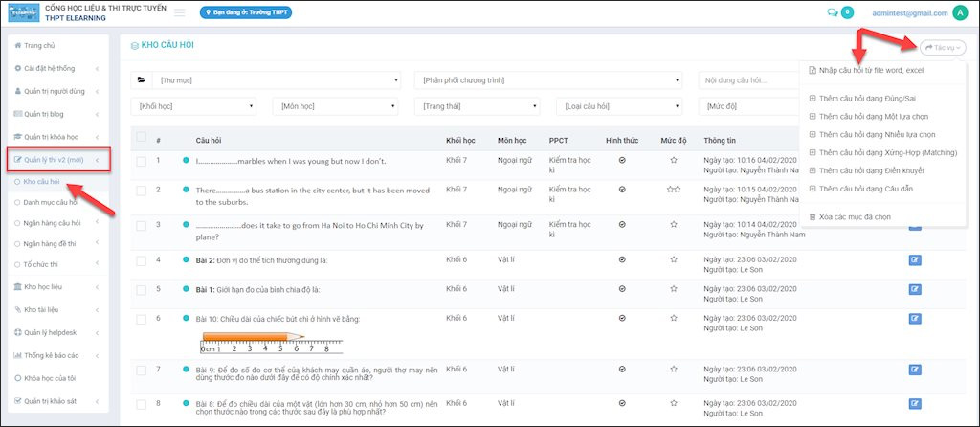Image resolution: width=980 pixels, height=427 pixels.
Task: Click the Tác vụ button
Action: [x=944, y=47]
